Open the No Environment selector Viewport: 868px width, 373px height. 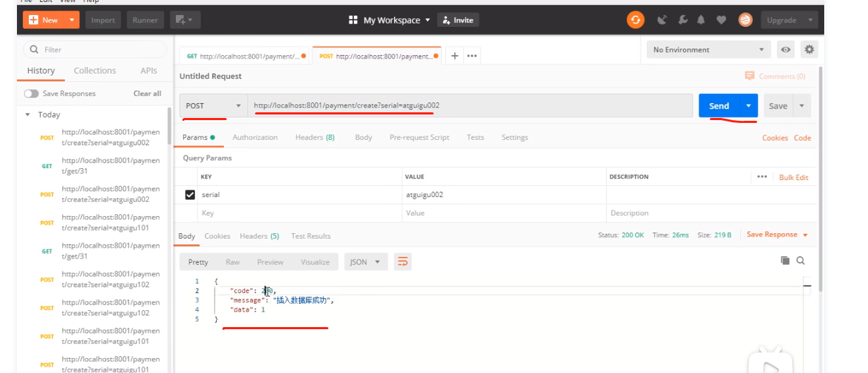point(709,49)
